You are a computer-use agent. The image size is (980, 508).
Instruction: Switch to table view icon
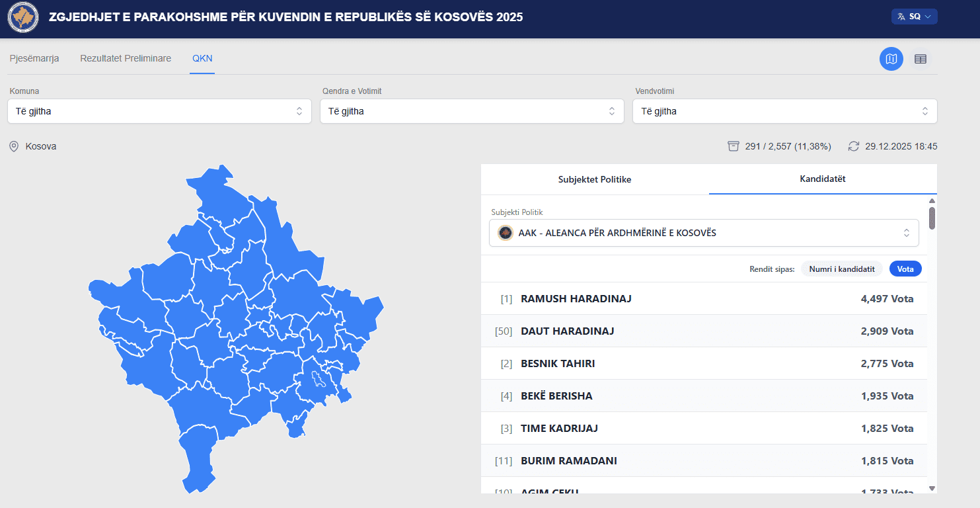pos(920,59)
